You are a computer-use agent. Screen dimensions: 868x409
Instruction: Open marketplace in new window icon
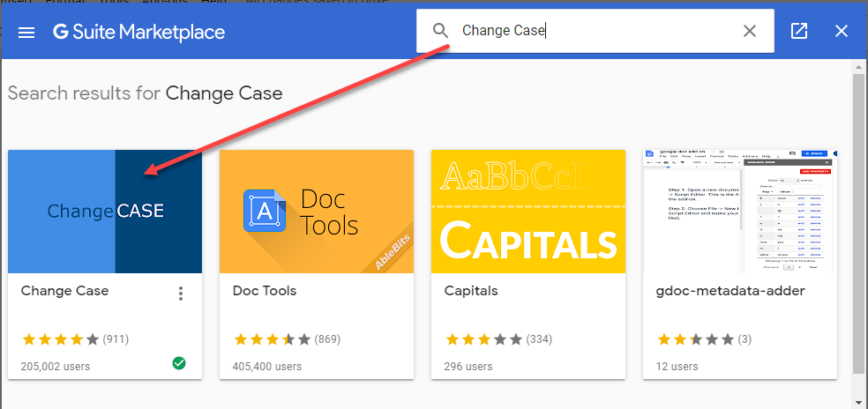pos(799,31)
